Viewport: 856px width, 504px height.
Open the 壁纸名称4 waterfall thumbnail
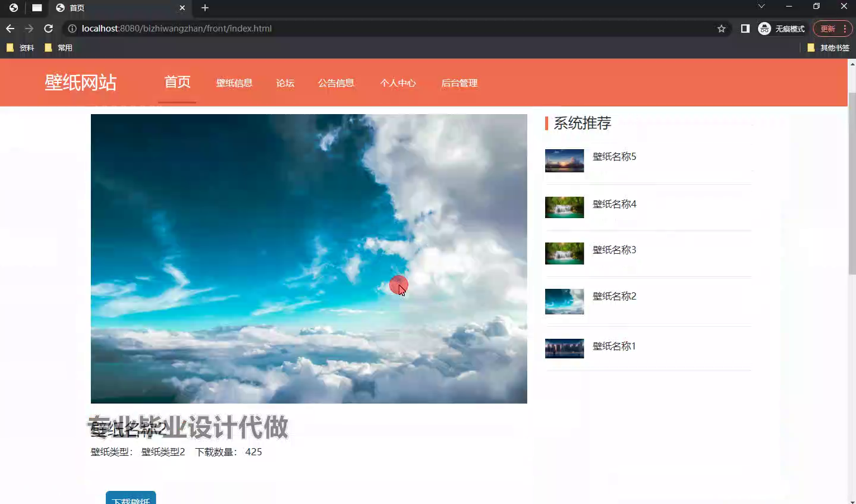[x=565, y=207]
